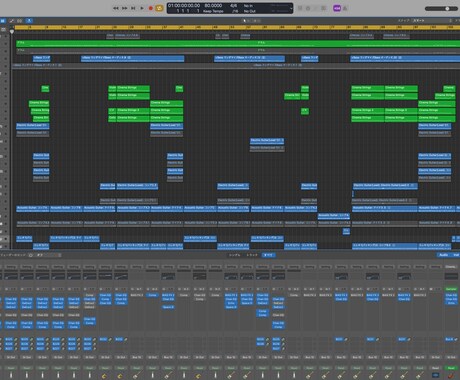The image size is (460, 380).
Task: Click the 80.0000 tempo value in the LCD
Action: tap(213, 6)
